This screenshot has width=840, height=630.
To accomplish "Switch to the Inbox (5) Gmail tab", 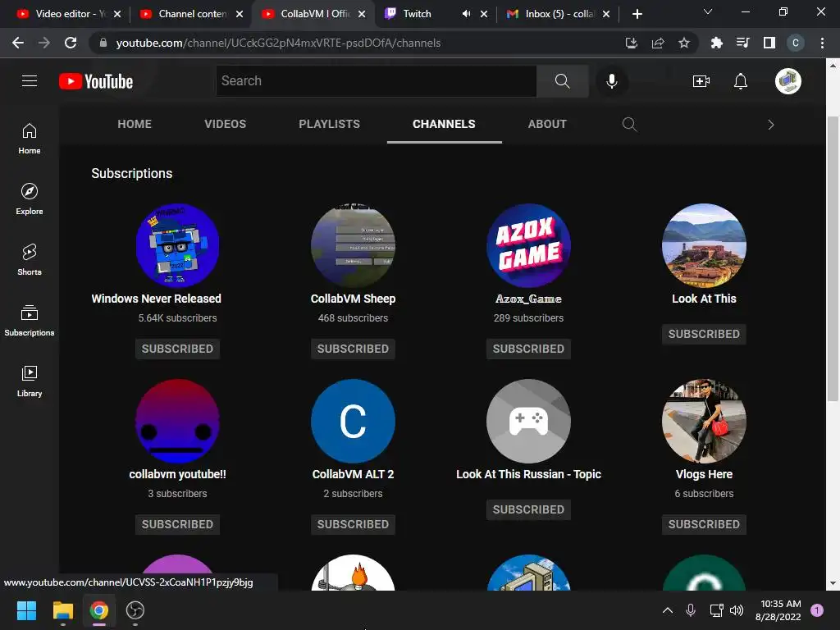I will point(559,14).
